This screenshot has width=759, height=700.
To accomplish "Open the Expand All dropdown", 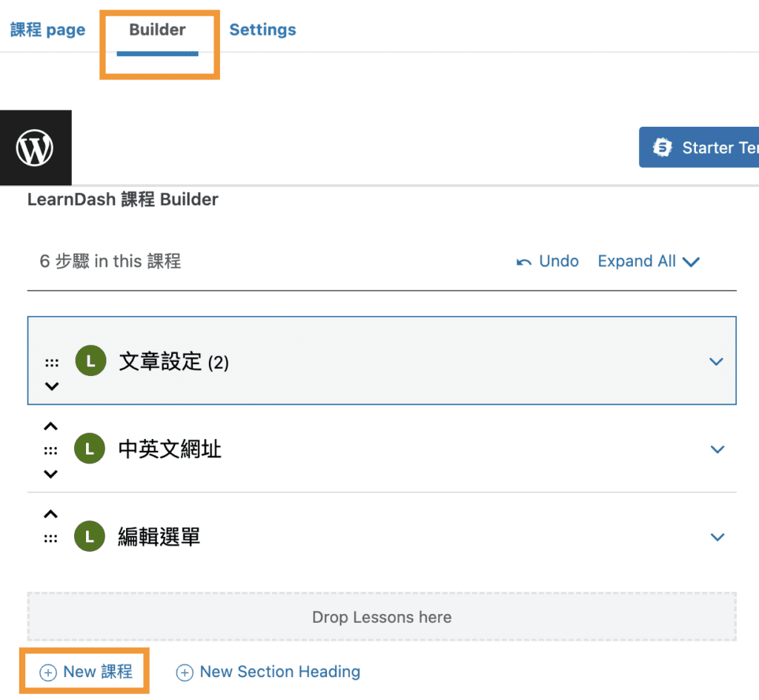I will [649, 261].
